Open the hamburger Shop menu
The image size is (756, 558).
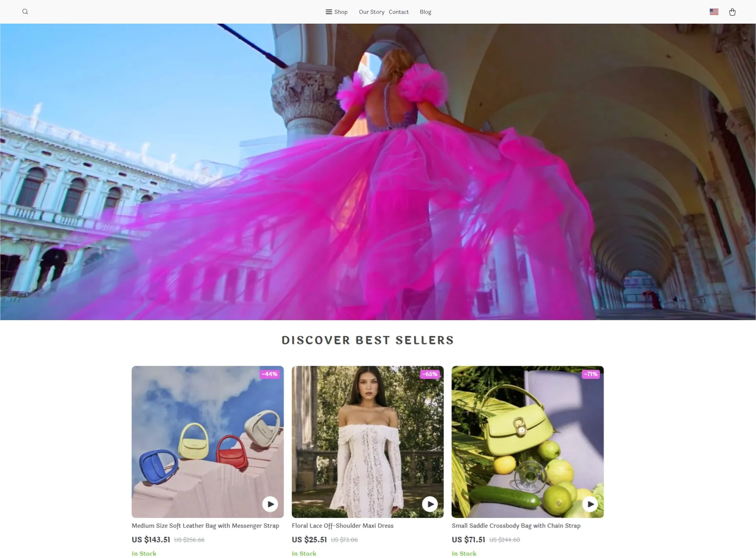(x=336, y=12)
